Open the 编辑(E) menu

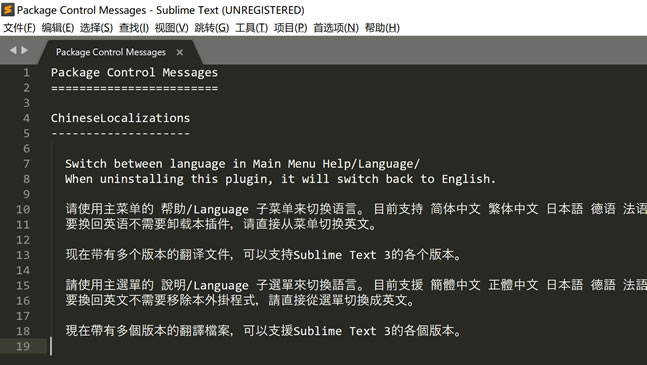pyautogui.click(x=58, y=28)
